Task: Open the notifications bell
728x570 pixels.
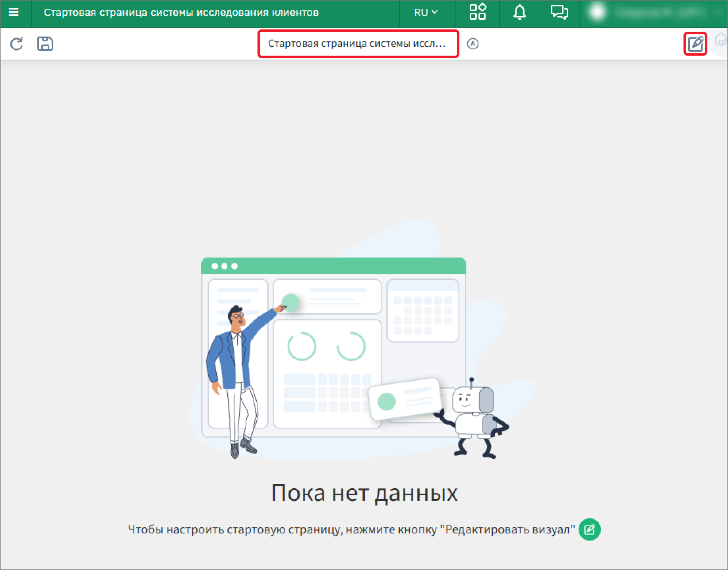Action: point(519,12)
